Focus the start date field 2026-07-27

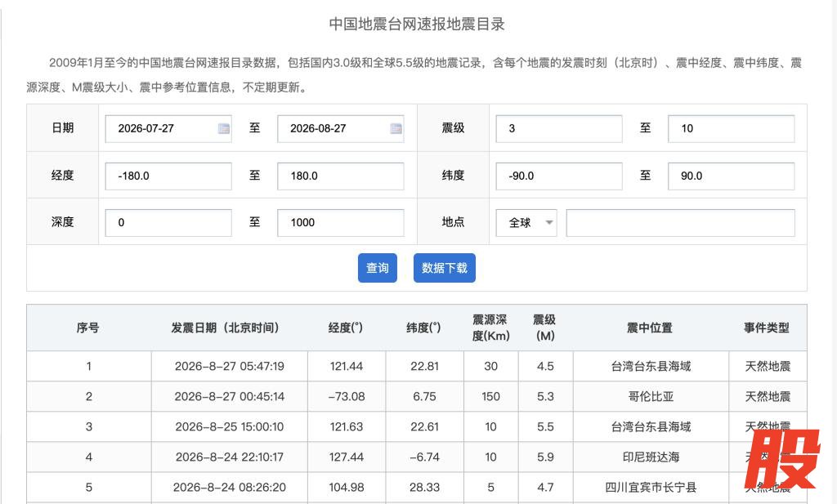pyautogui.click(x=168, y=128)
